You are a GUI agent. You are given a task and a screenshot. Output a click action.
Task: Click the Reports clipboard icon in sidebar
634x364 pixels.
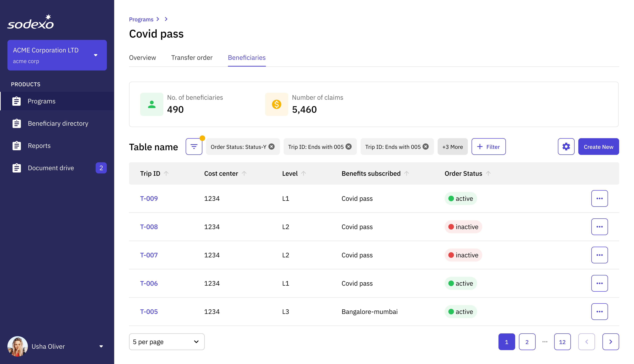[17, 146]
